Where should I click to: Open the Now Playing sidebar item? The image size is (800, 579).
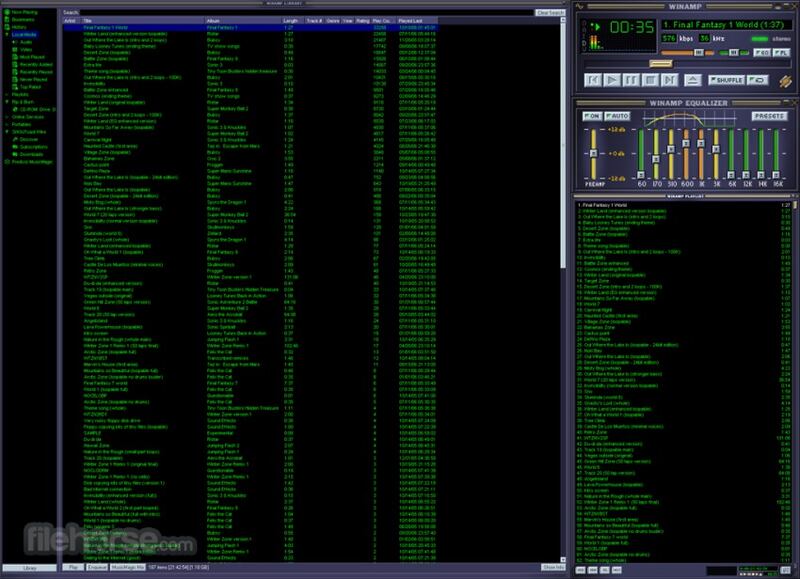(x=24, y=12)
